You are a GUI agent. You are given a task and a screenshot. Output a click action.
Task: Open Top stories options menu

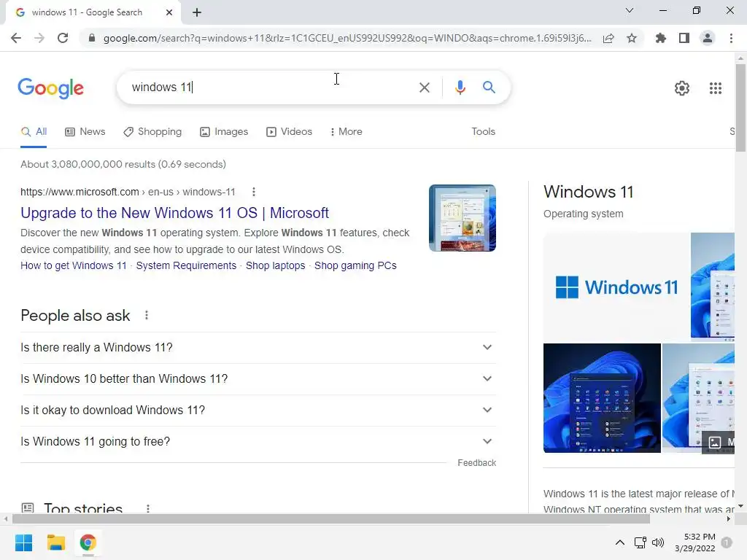[148, 508]
